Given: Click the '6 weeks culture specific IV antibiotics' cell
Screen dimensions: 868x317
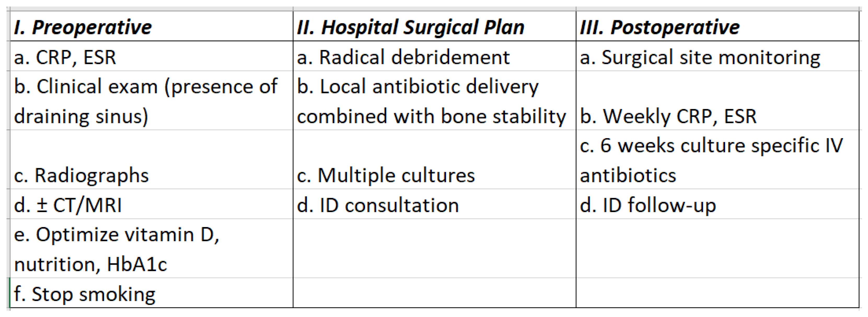Looking at the screenshot, I should coord(717,160).
